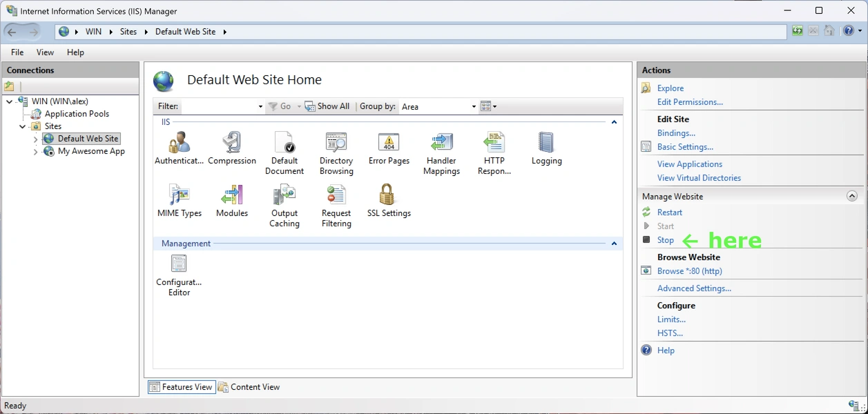This screenshot has height=414, width=868.
Task: Collapse the Sites tree node
Action: point(22,126)
